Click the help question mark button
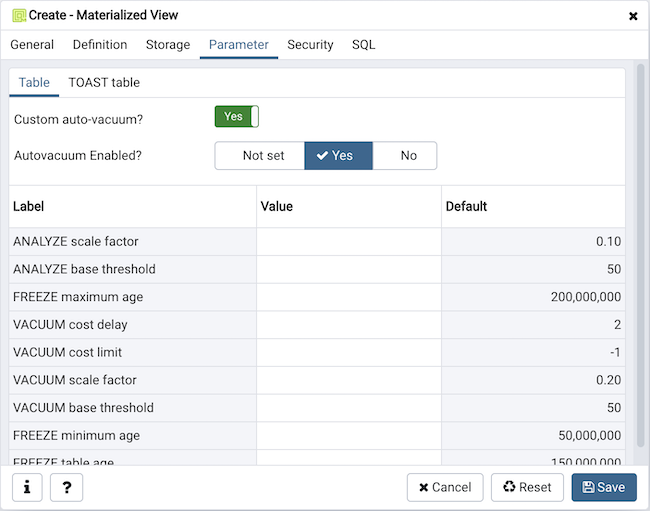Screen dimensions: 650x511 (66, 487)
